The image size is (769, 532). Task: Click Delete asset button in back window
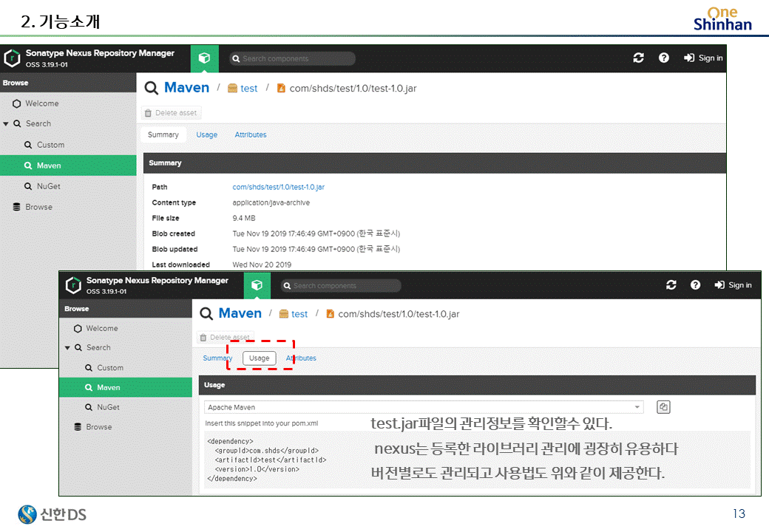171,112
